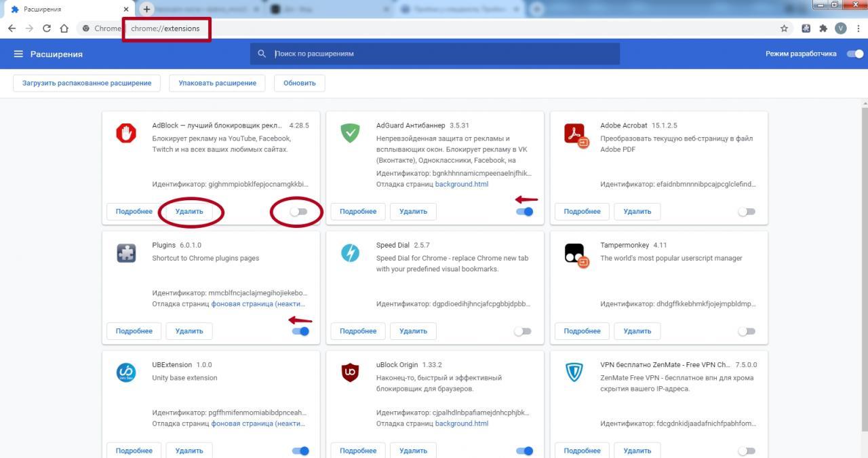Disable the UBExtension toggle
Image resolution: width=868 pixels, height=458 pixels.
coord(300,451)
